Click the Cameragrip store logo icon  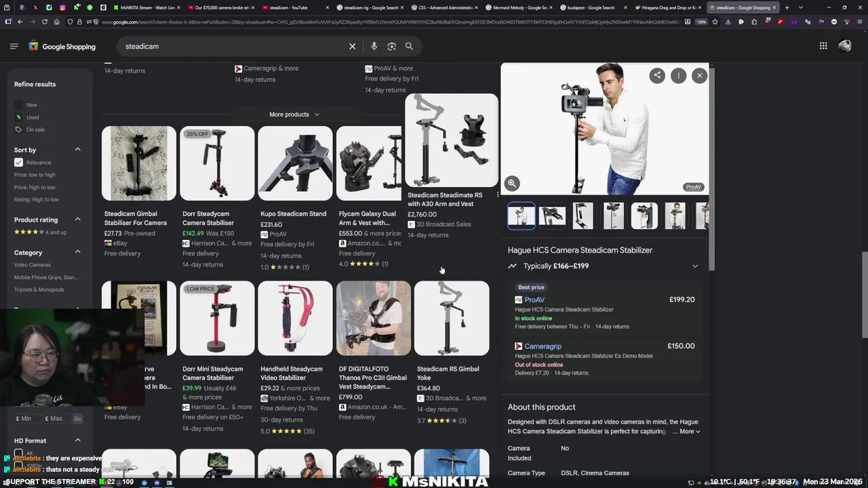(x=518, y=346)
